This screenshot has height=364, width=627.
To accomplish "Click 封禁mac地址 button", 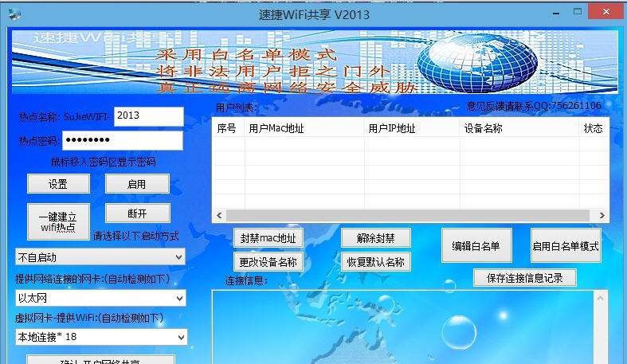I will 268,238.
